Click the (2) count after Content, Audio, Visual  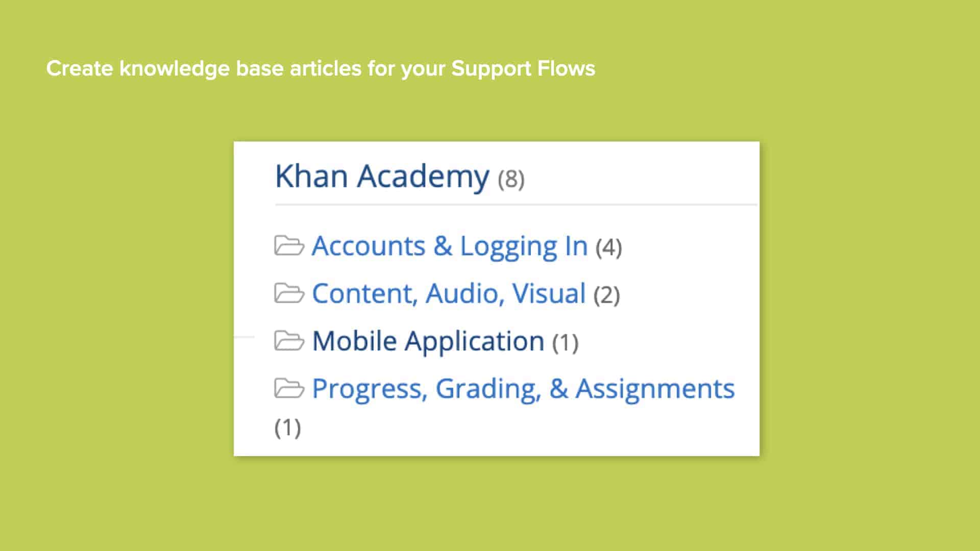coord(607,295)
